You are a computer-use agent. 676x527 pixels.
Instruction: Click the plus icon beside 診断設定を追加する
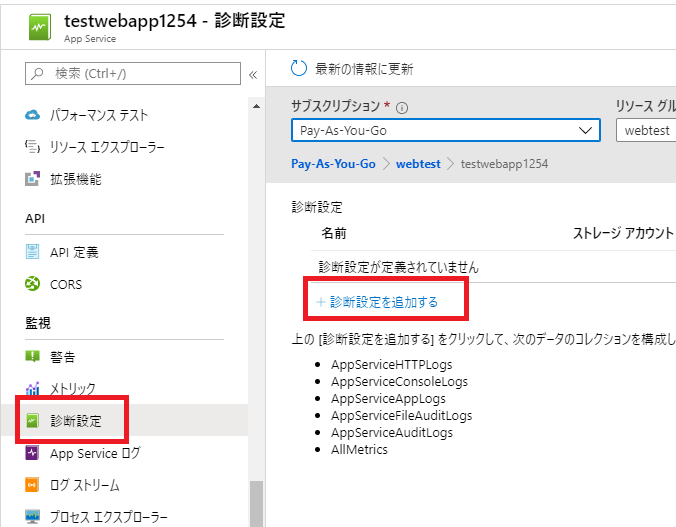[x=320, y=302]
